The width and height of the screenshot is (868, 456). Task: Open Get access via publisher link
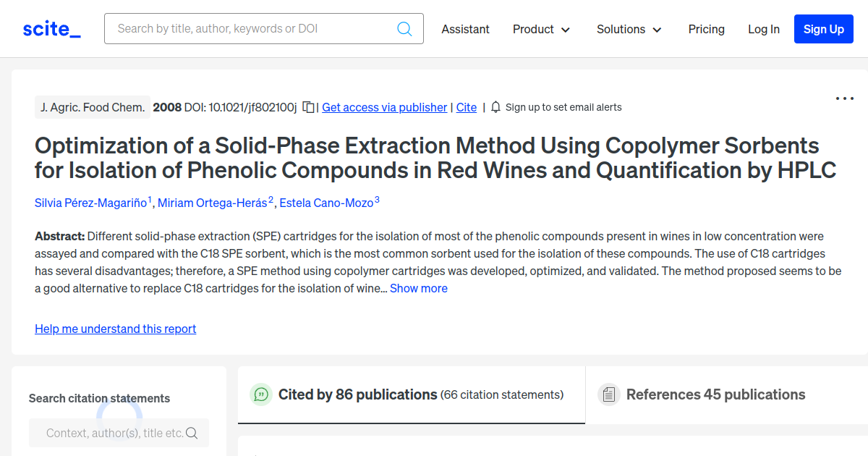tap(384, 107)
